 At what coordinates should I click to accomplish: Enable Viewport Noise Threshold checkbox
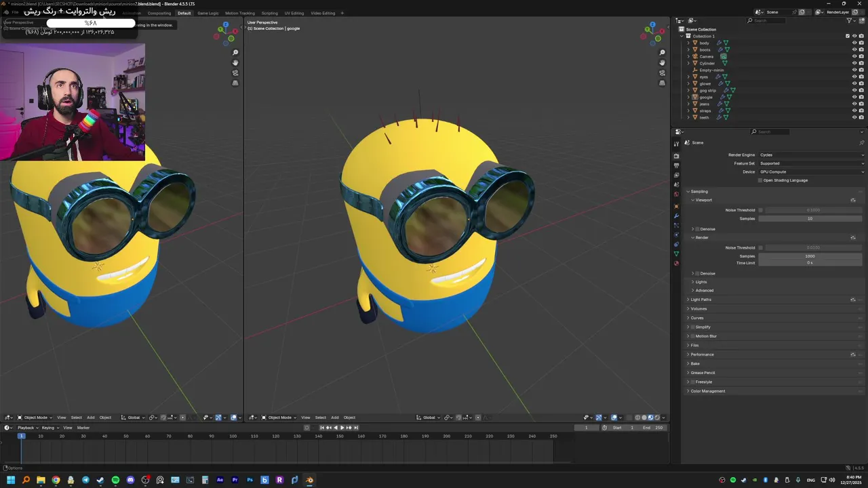pos(760,210)
